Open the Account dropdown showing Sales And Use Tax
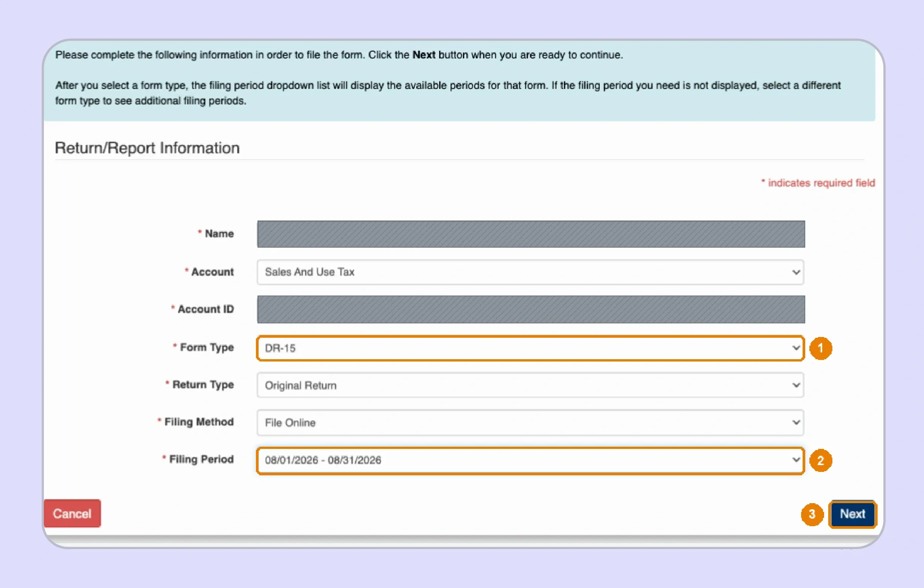The height and width of the screenshot is (588, 924). [x=530, y=272]
